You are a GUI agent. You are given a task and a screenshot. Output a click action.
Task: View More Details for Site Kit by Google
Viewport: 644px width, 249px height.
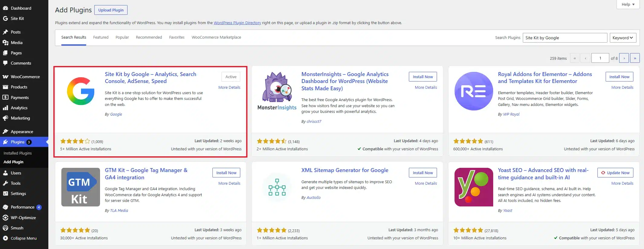pyautogui.click(x=229, y=88)
